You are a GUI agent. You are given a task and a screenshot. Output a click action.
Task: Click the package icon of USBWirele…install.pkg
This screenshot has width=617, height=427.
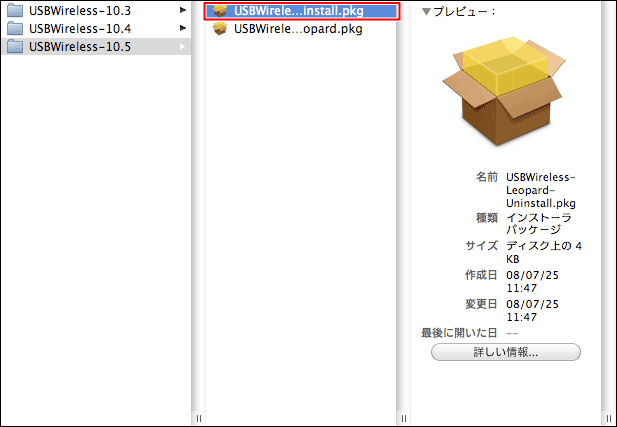click(x=220, y=11)
